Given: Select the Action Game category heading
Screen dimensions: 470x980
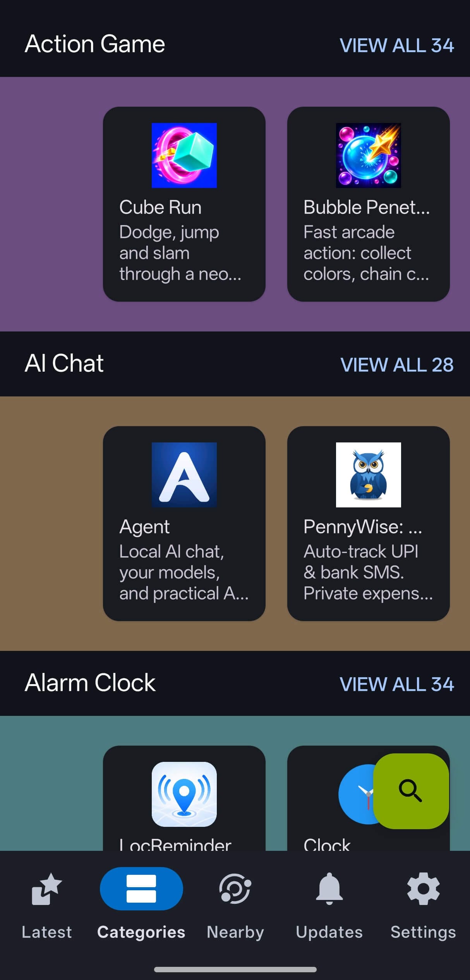Looking at the screenshot, I should click(95, 44).
